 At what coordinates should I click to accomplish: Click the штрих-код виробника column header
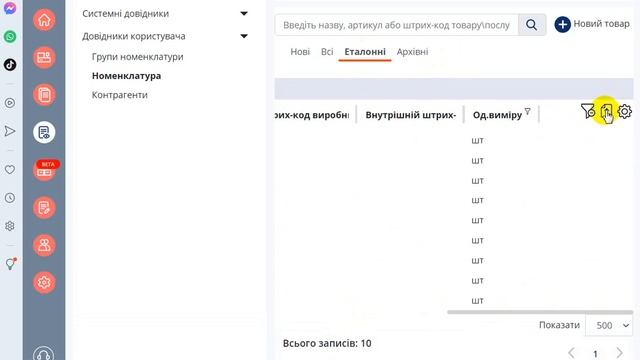coord(312,115)
